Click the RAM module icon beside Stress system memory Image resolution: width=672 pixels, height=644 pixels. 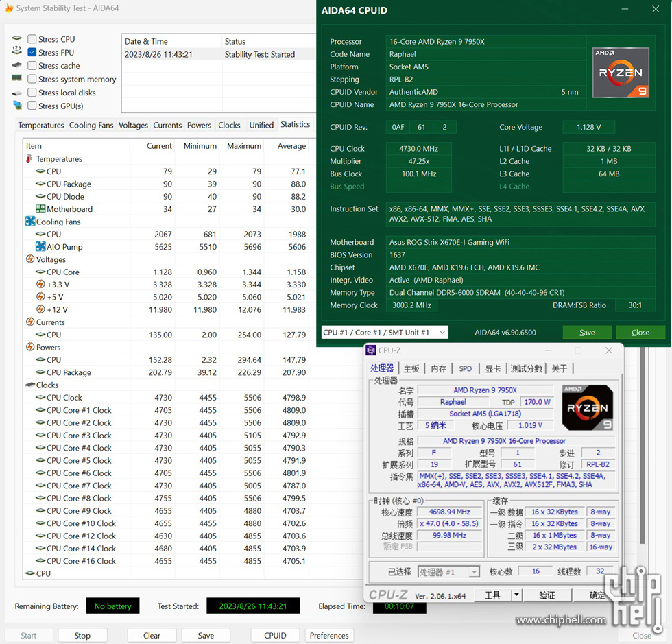pos(16,78)
